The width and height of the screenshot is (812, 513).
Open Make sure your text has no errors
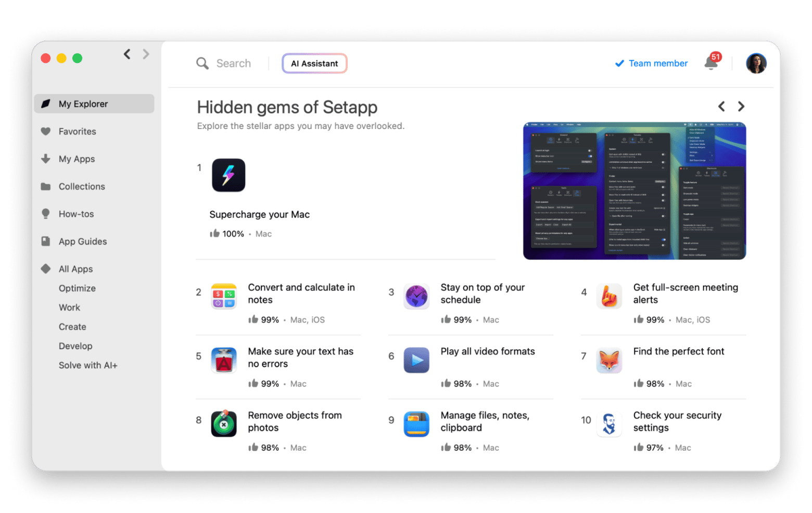point(300,357)
